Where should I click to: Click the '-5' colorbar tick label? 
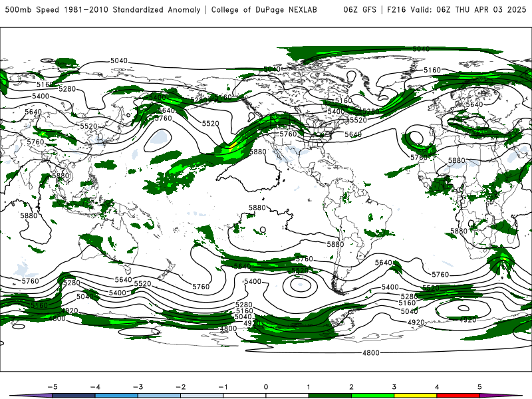click(x=53, y=387)
